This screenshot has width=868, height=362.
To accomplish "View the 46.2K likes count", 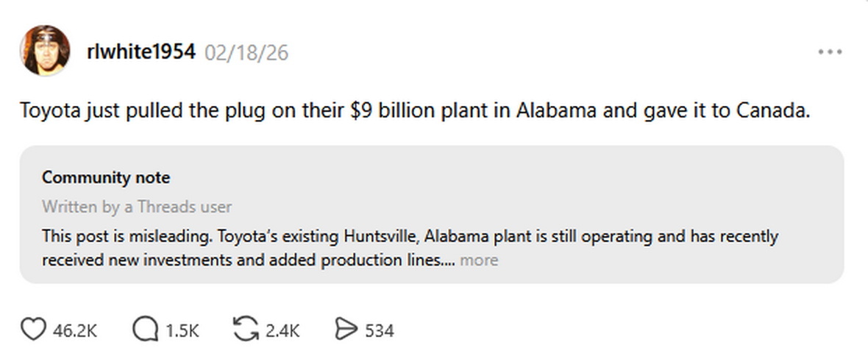I will coord(75,331).
